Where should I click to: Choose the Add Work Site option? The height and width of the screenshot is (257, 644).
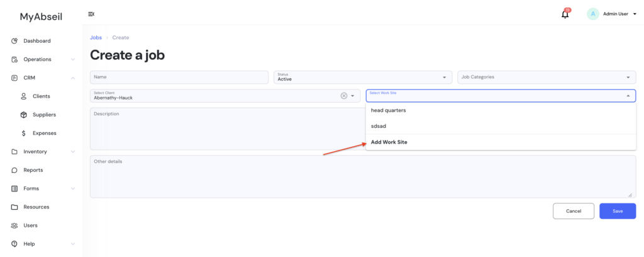[389, 142]
